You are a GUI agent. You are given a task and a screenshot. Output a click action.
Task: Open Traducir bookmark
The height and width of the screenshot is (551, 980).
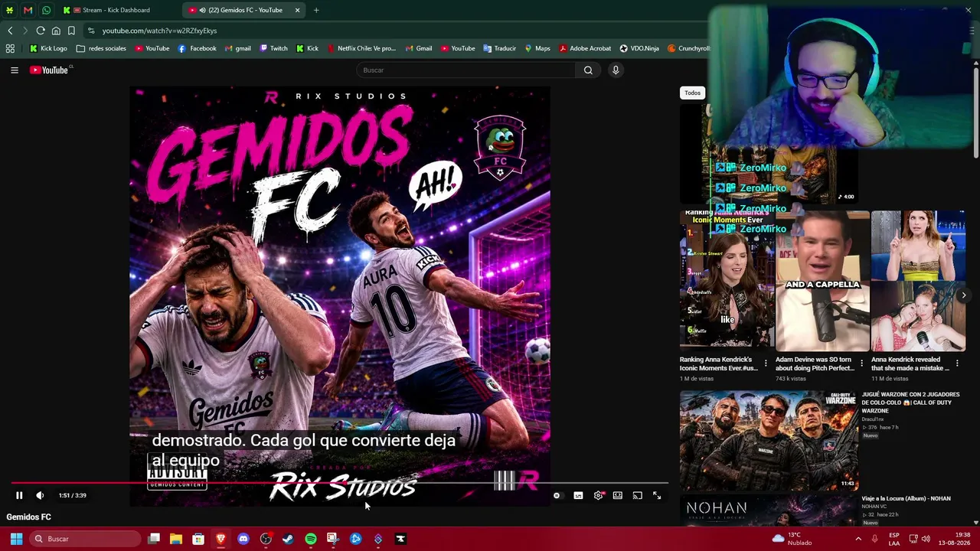499,48
